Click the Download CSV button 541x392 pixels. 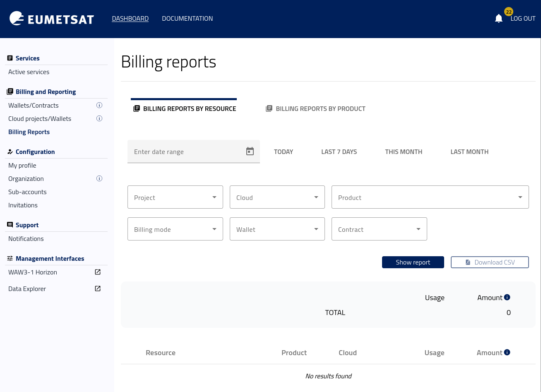pyautogui.click(x=490, y=262)
